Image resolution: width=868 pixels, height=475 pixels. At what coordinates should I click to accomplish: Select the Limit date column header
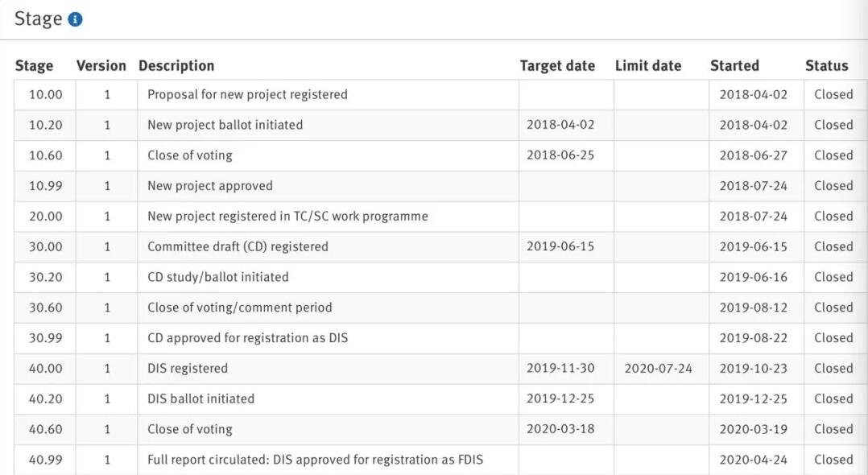[x=648, y=65]
